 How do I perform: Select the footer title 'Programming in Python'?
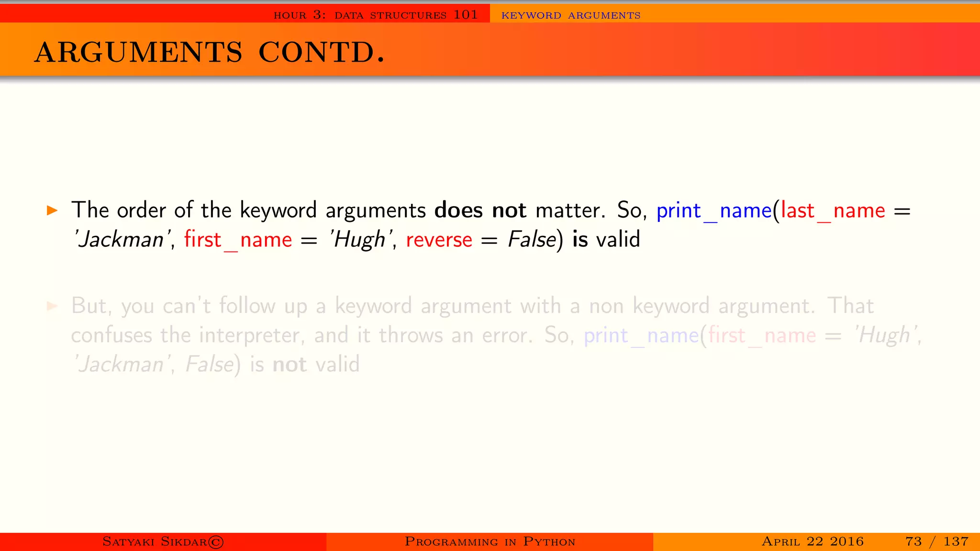coord(490,541)
